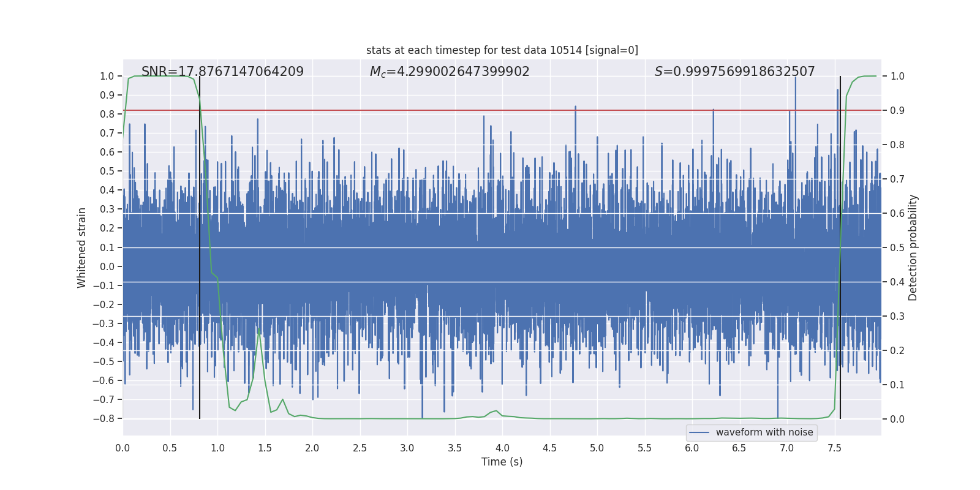
Task: Click the Whitened strain tick label 0.4
Action: pyautogui.click(x=107, y=190)
